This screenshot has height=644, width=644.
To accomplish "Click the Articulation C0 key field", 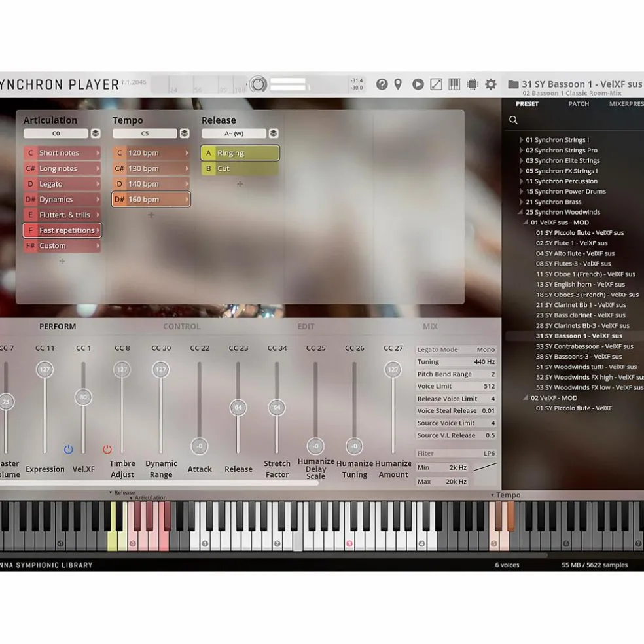I will point(56,134).
